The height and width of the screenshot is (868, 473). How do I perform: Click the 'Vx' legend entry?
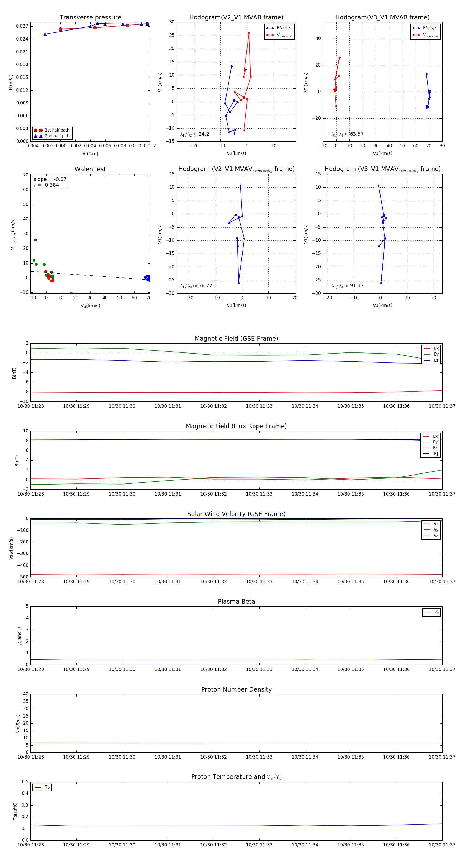(x=431, y=524)
